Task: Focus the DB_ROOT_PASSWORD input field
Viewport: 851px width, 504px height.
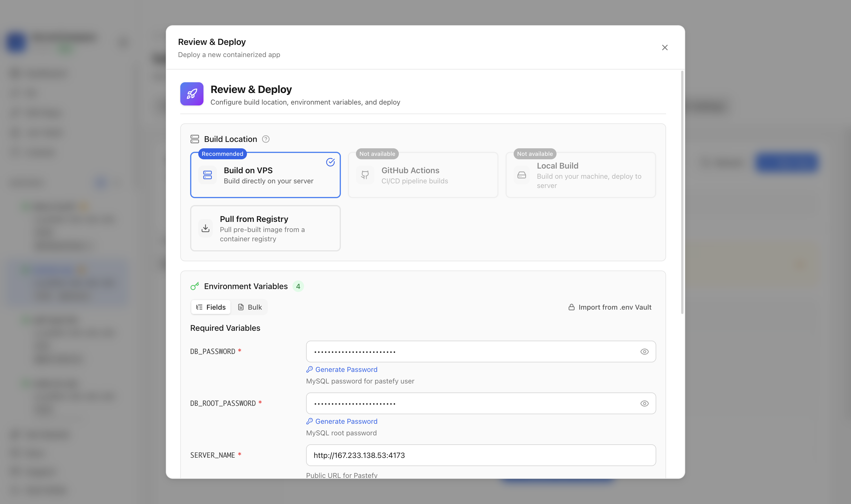Action: pos(481,403)
